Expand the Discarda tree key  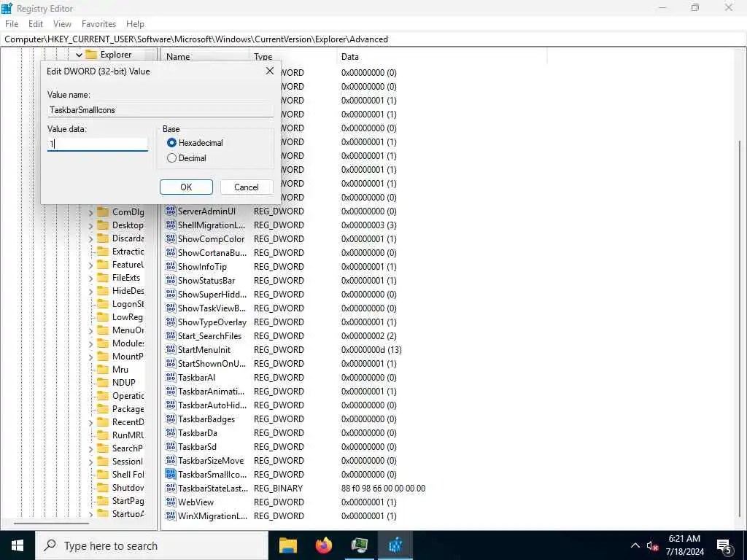(91, 238)
